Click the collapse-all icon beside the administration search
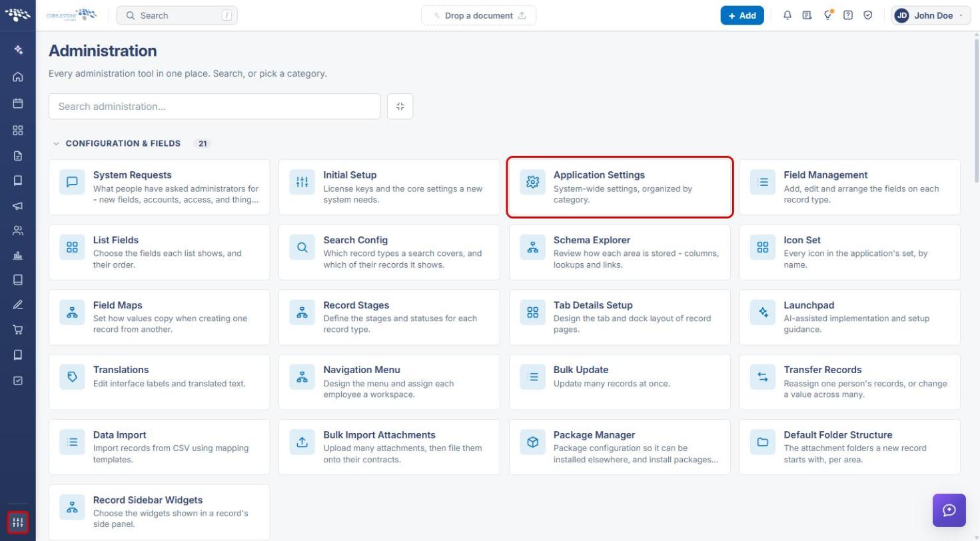 (x=400, y=107)
